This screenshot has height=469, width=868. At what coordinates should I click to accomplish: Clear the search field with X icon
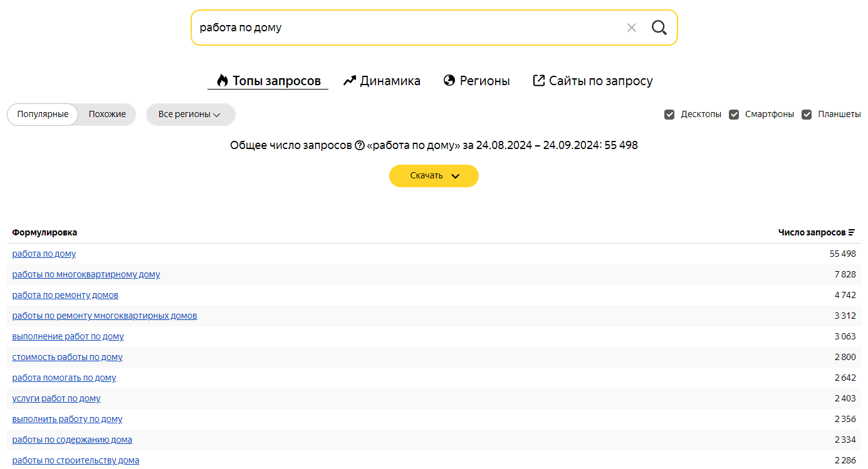pos(631,28)
